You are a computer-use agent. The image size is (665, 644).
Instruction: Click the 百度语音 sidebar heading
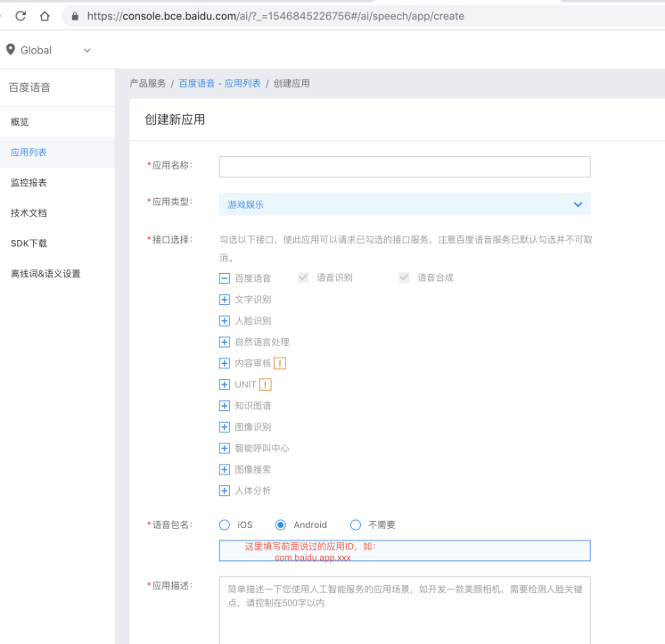point(29,87)
